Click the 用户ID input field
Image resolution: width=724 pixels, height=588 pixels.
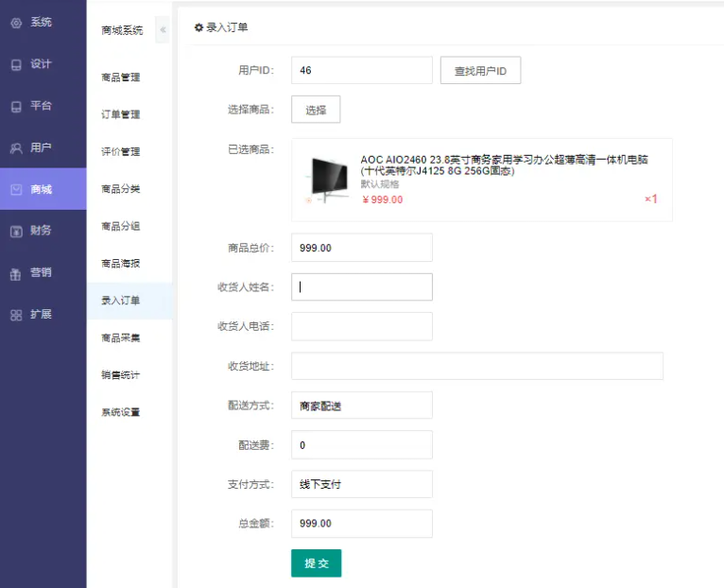pyautogui.click(x=362, y=70)
